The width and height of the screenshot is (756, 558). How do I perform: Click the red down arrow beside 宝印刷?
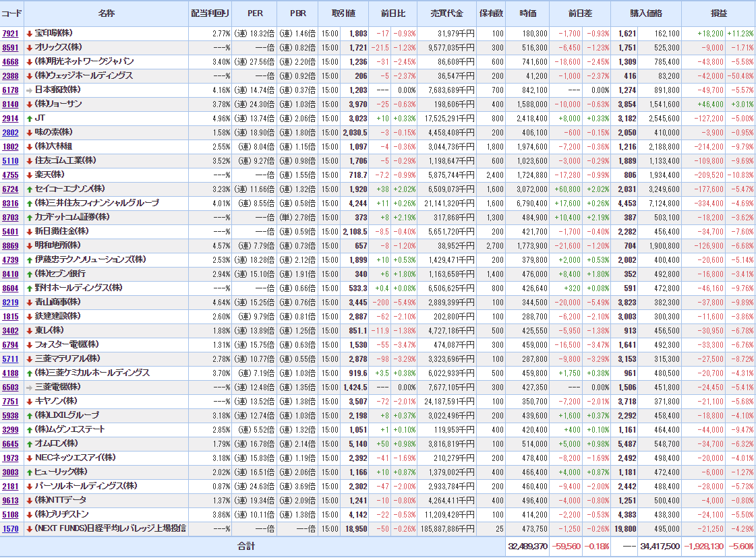coord(29,33)
